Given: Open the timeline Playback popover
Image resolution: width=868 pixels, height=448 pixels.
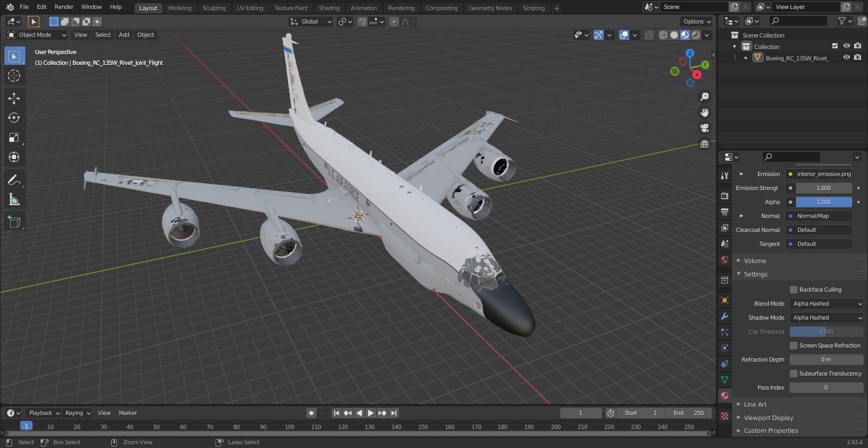Looking at the screenshot, I should (x=43, y=413).
